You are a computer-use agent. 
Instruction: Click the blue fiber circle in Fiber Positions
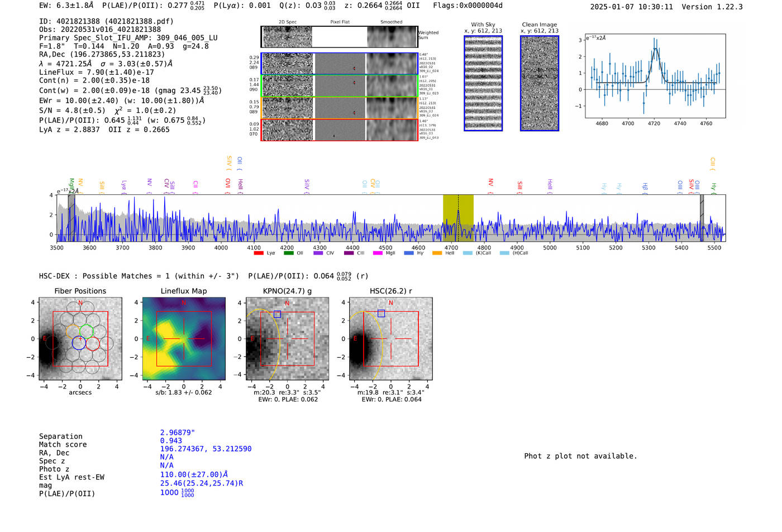[79, 343]
